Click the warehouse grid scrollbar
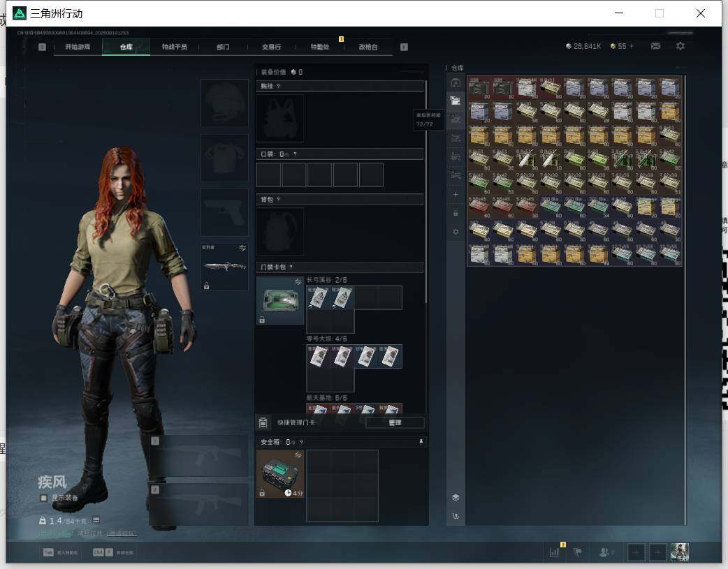Screen dimensions: 728x569 [x=685, y=300]
